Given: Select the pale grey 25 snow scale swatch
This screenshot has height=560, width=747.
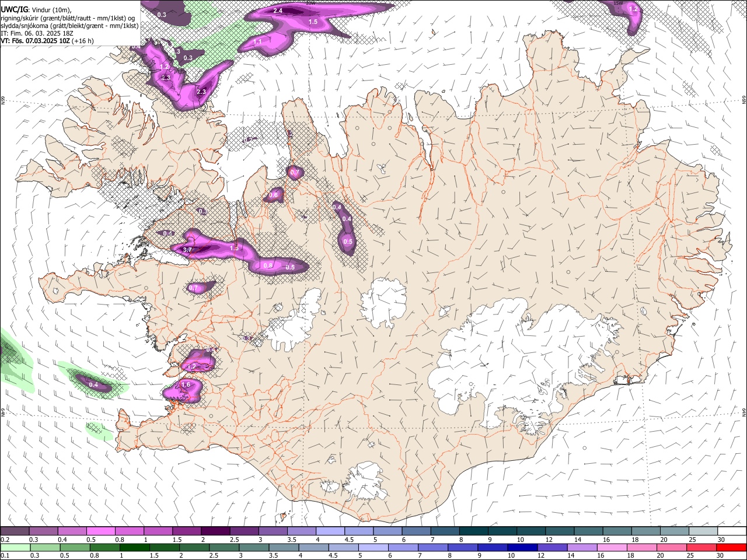Looking at the screenshot, I should click(x=703, y=531).
